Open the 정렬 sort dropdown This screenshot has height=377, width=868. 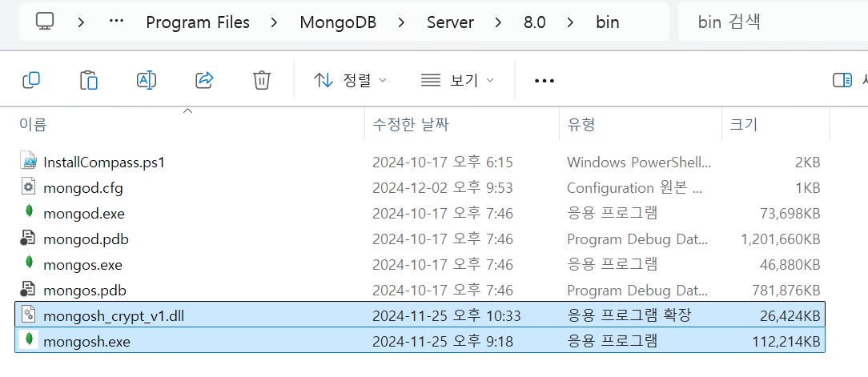350,81
